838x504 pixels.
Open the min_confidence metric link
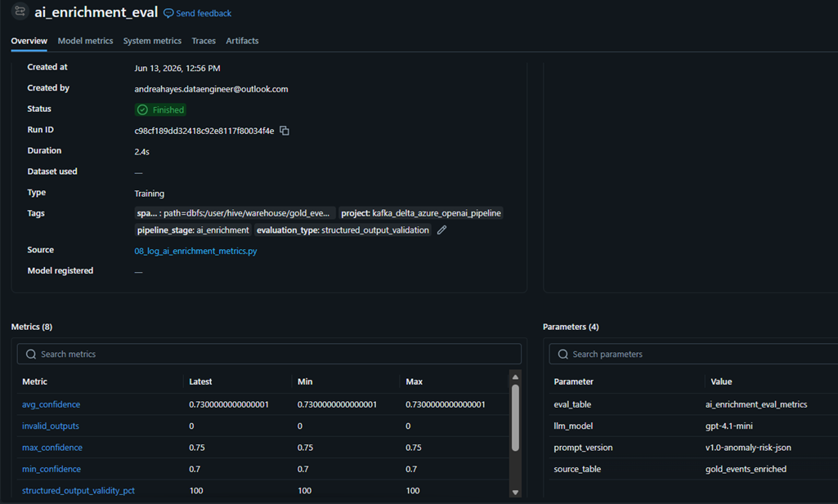(x=52, y=469)
